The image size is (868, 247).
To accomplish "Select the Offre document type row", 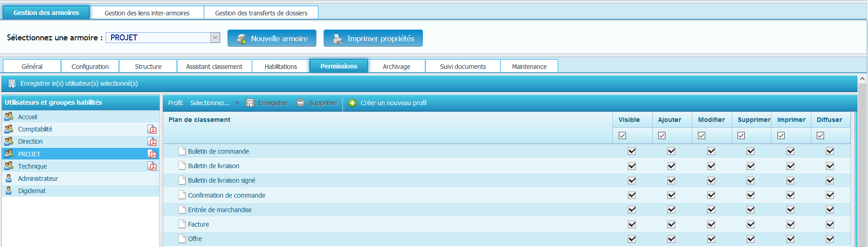I will click(195, 239).
